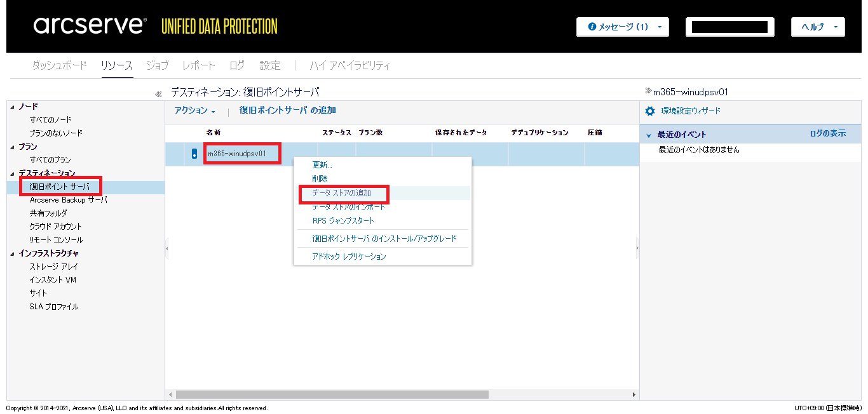The height and width of the screenshot is (414, 868).
Task: Choose 復旧ポイントサーバ のインストール/アップグレード menu item
Action: coord(384,239)
